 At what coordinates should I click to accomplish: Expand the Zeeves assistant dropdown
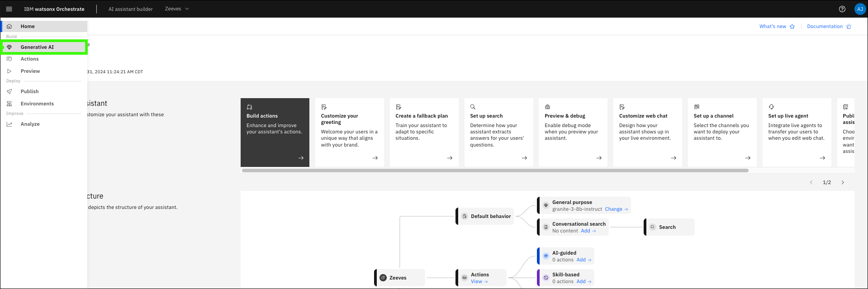[x=177, y=9]
